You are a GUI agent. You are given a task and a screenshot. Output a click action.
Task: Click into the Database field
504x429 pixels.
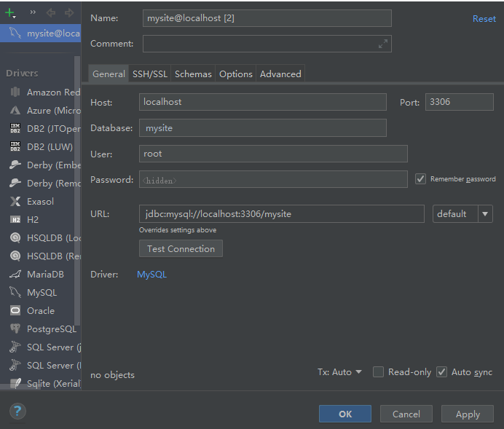point(263,128)
